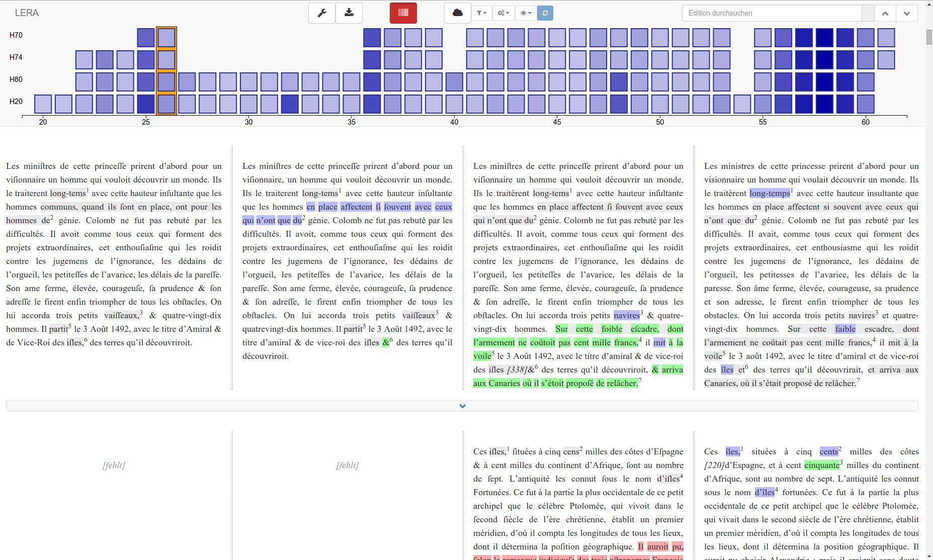Image resolution: width=933 pixels, height=560 pixels.
Task: Open the cloud icon button
Action: coord(457,13)
